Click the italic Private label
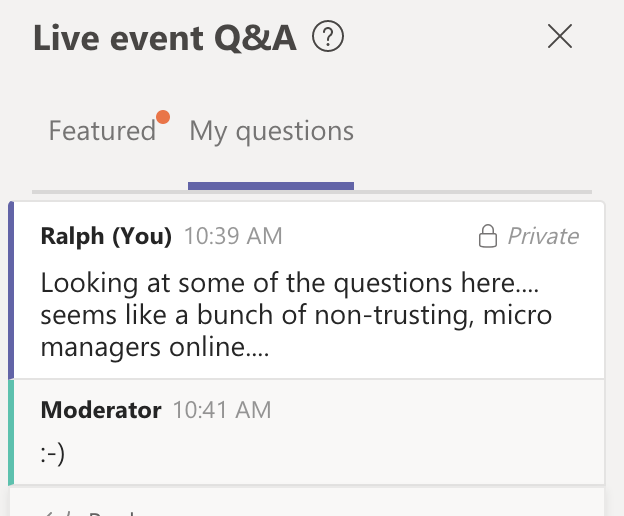The height and width of the screenshot is (516, 624). tap(543, 236)
